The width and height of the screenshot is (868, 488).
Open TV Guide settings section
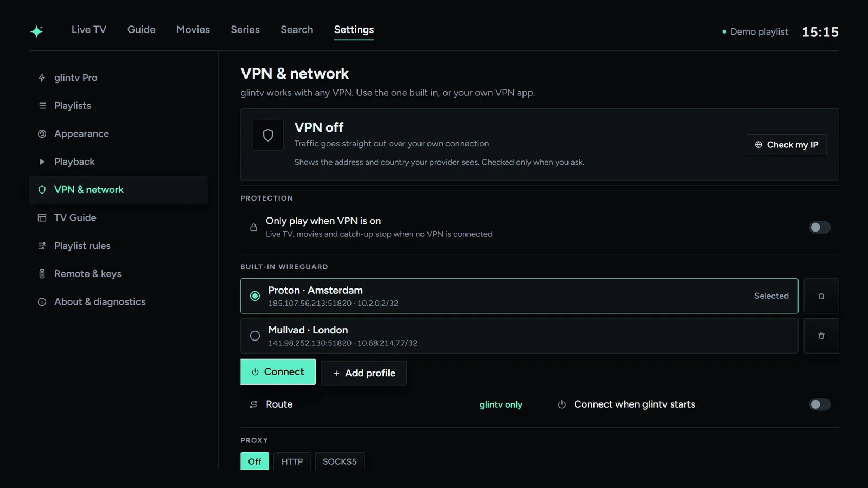pos(118,218)
